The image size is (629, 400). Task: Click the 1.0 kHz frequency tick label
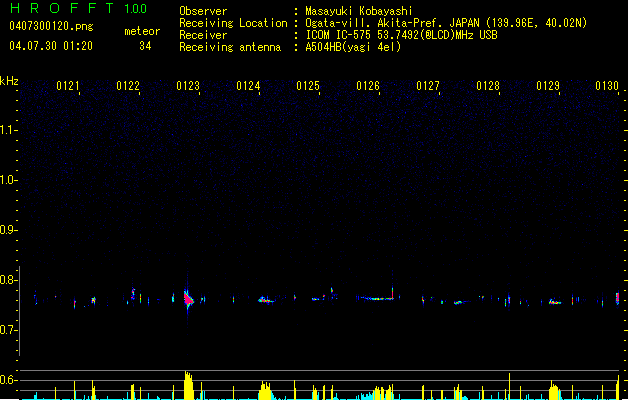[8, 180]
